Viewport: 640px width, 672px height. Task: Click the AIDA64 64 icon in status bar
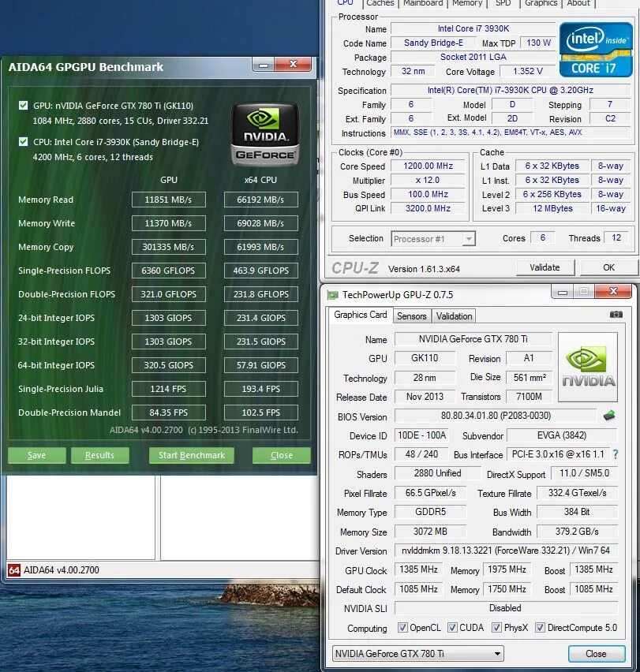pyautogui.click(x=14, y=570)
